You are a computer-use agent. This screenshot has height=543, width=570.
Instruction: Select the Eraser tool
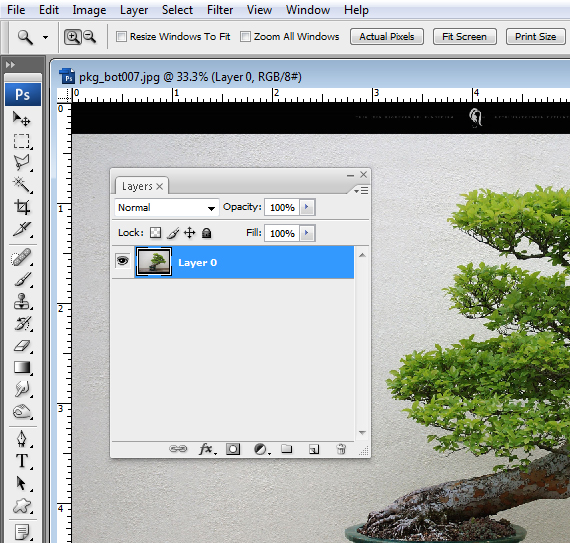(22, 346)
